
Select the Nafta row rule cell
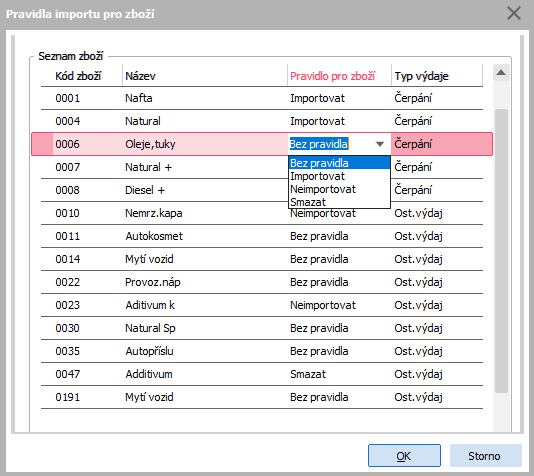[339, 98]
